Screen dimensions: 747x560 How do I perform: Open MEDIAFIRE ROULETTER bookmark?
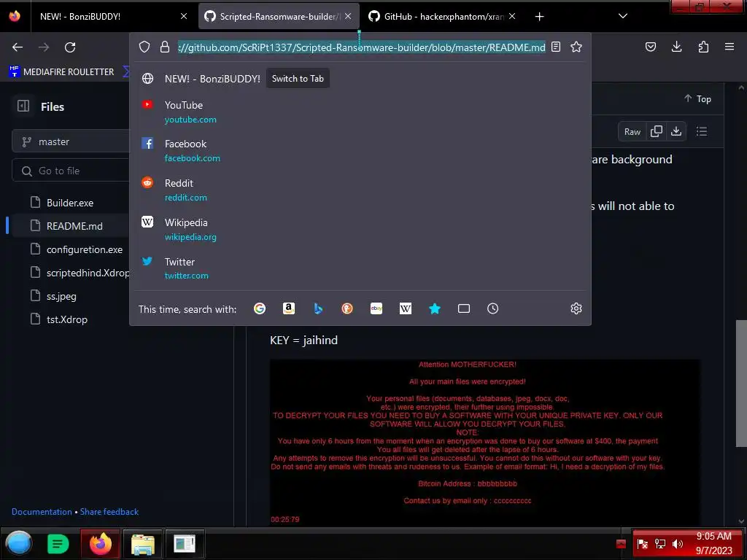click(61, 71)
